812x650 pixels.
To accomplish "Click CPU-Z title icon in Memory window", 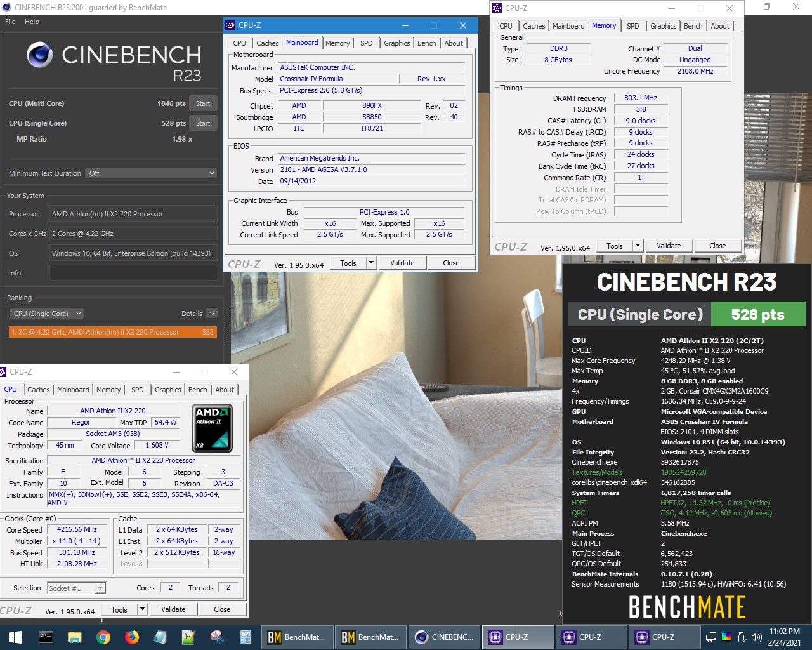I will pos(497,8).
